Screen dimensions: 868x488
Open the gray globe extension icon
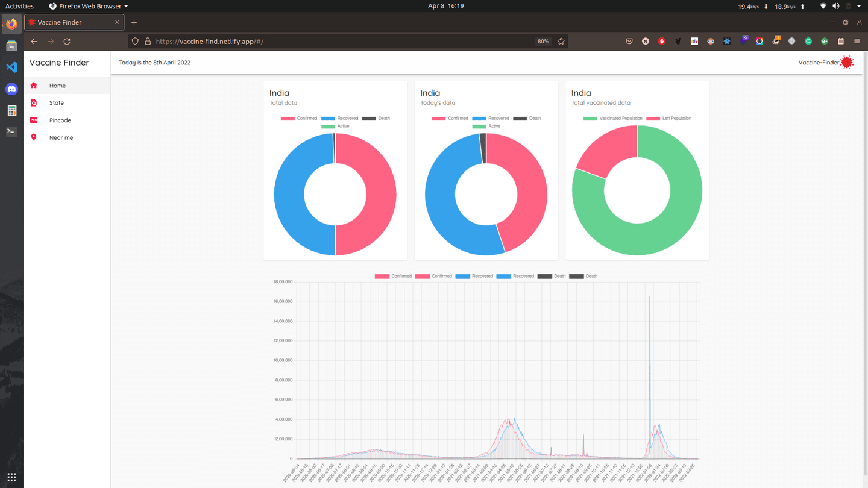pos(792,42)
